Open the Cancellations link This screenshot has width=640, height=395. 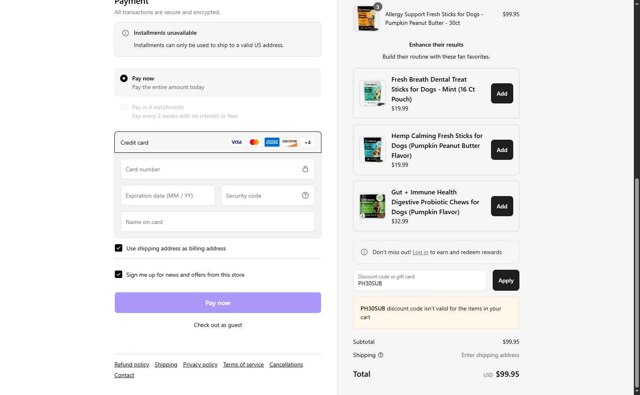286,364
